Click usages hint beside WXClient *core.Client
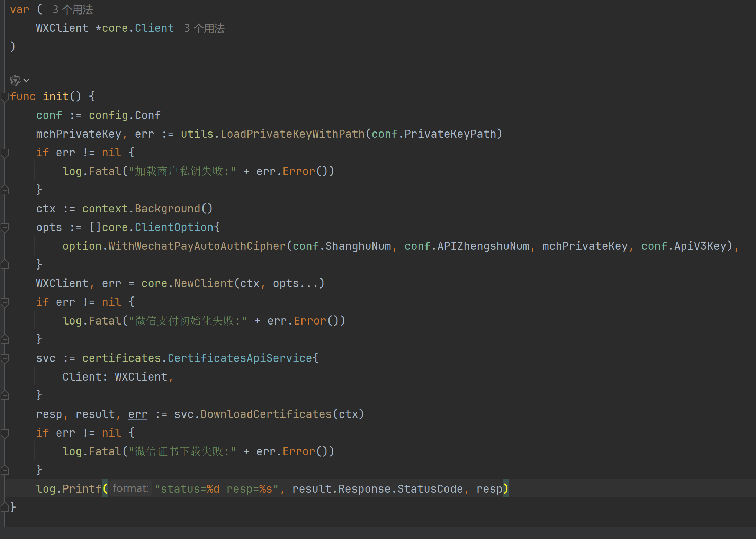Image resolution: width=756 pixels, height=539 pixels. tap(204, 28)
